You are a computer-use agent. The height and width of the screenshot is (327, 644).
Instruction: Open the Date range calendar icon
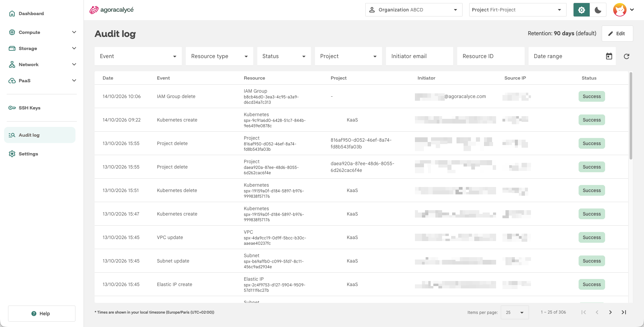(x=609, y=56)
